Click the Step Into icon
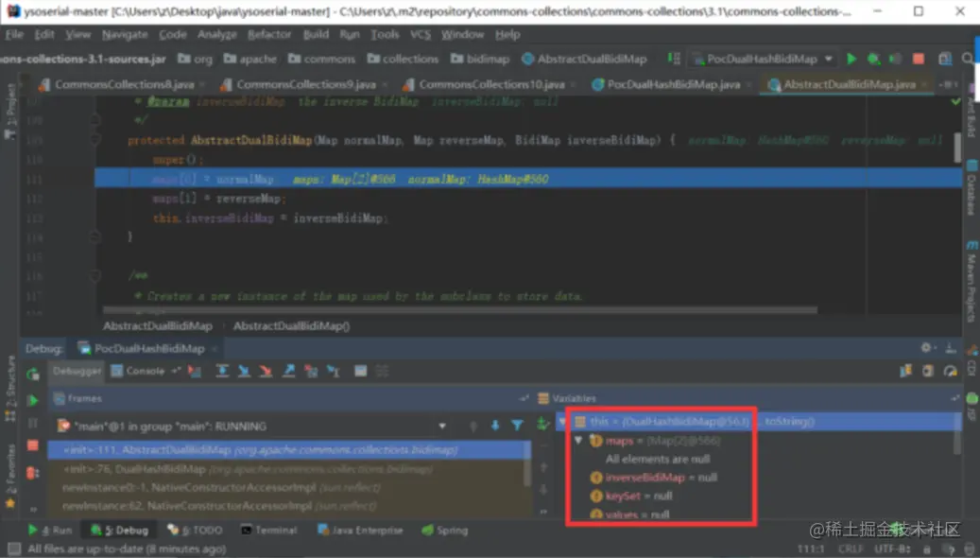The image size is (980, 558). pos(244,371)
